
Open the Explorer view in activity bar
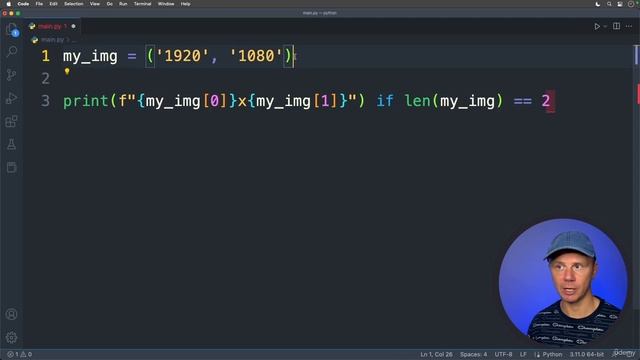12,29
